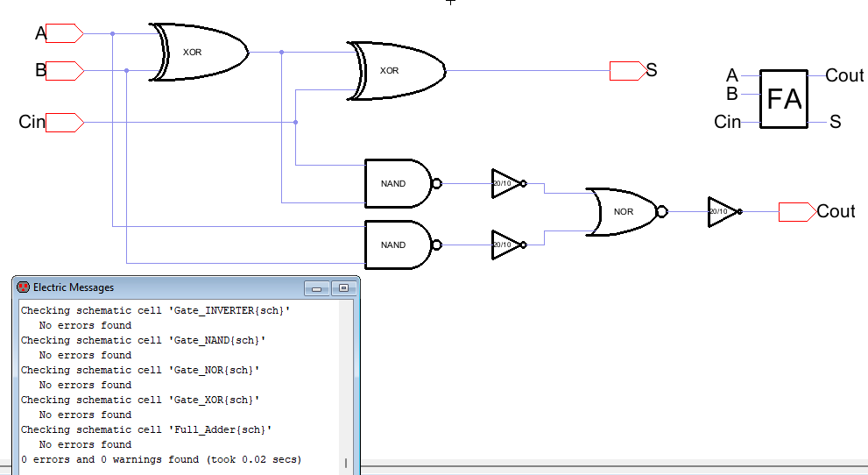Select the inverter after the lower NAND gate
This screenshot has width=868, height=475.
[507, 245]
